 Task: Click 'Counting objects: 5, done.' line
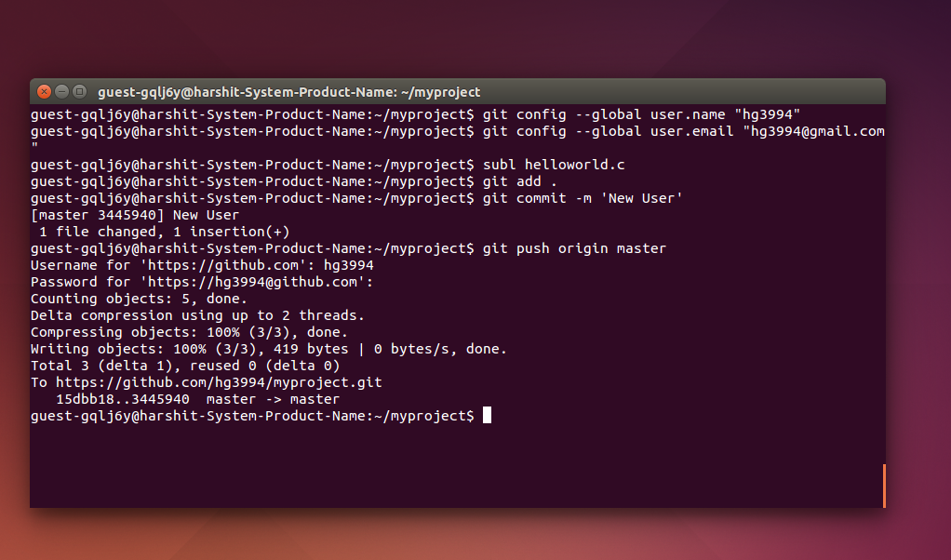point(139,299)
